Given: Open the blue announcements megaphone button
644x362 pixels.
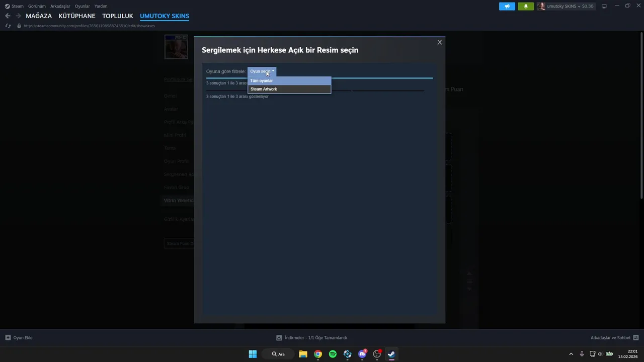Looking at the screenshot, I should pos(507,6).
